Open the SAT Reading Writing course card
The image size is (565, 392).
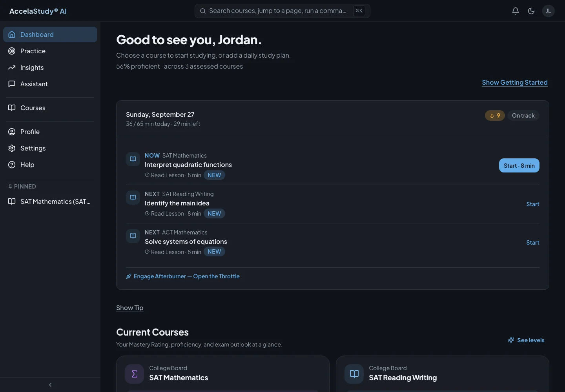click(443, 374)
